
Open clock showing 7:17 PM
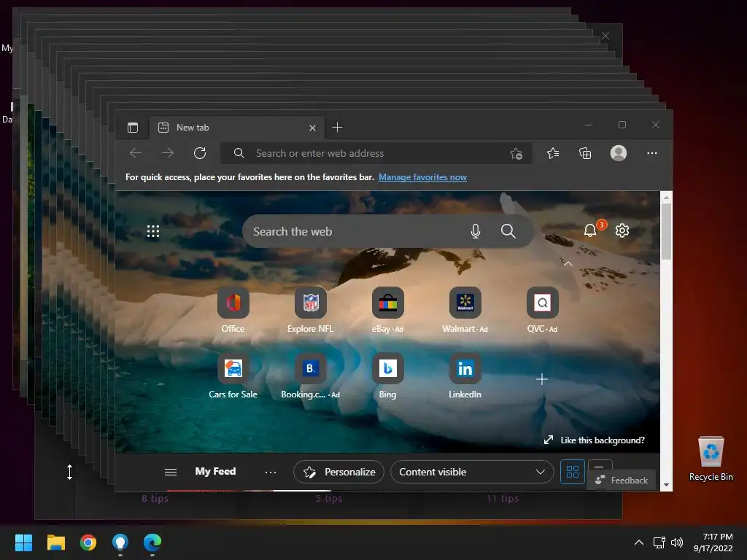point(713,542)
